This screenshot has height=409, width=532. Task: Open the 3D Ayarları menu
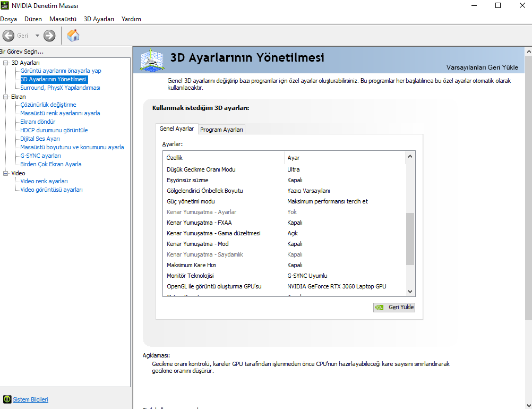99,19
